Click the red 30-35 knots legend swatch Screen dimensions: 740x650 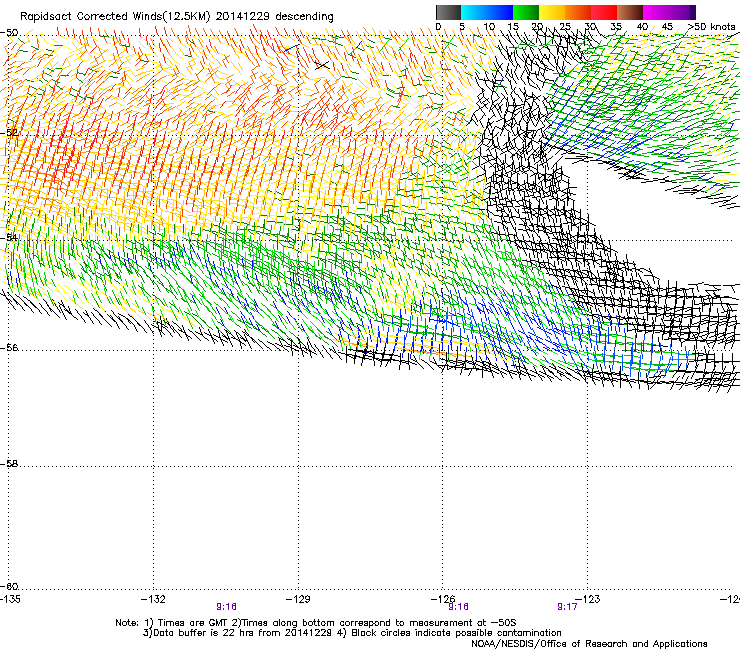(x=604, y=12)
